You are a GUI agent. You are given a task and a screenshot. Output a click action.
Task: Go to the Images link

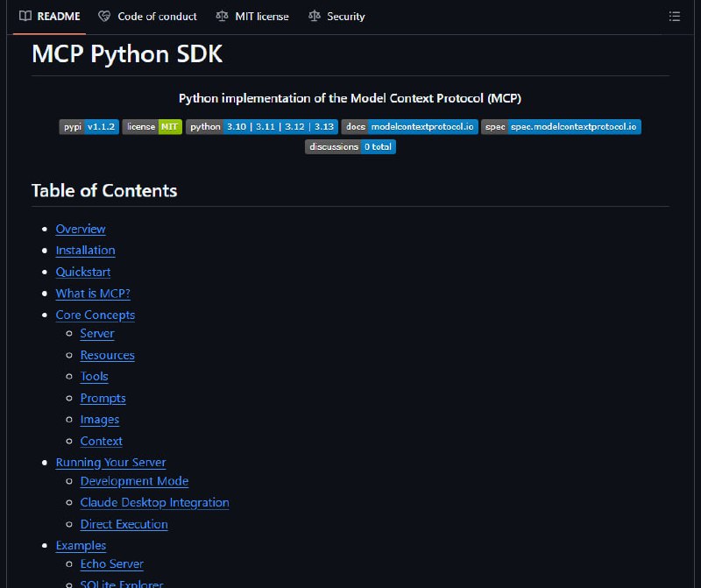(100, 420)
